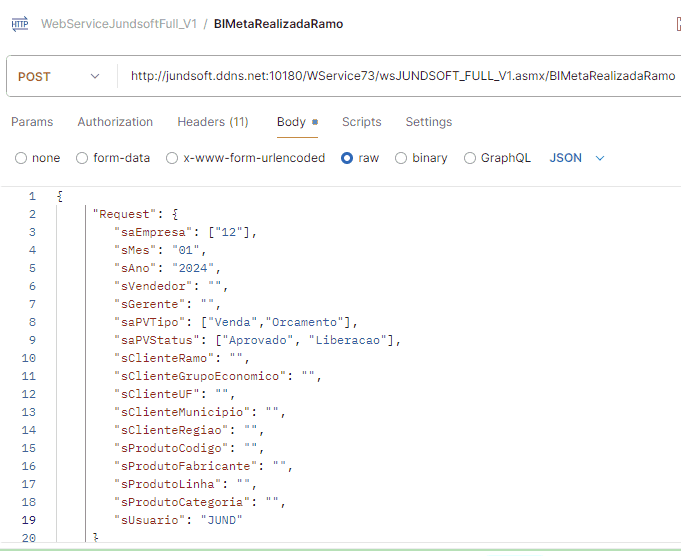Select the Body tab
This screenshot has width=681, height=556.
[292, 122]
